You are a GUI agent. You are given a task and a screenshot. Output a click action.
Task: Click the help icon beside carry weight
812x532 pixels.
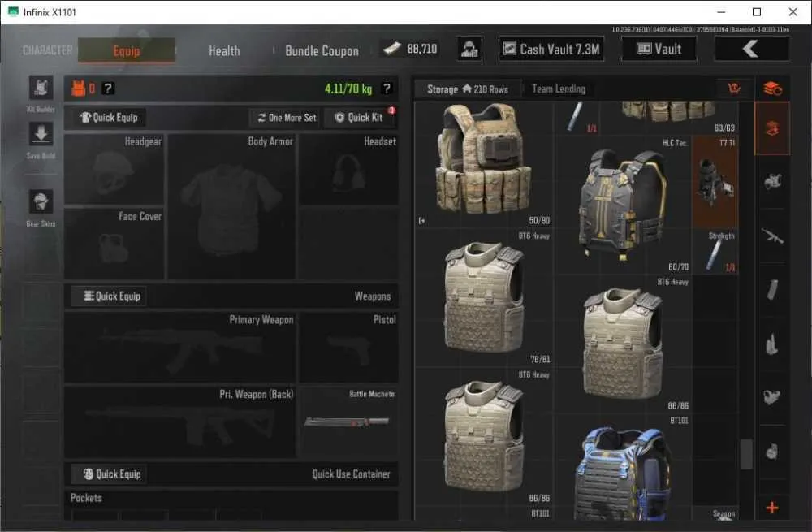point(387,89)
